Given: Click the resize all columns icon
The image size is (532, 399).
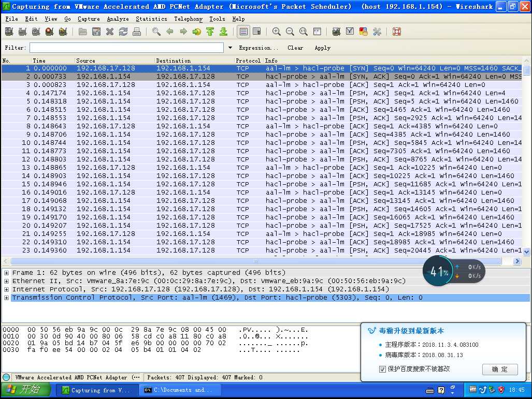Looking at the screenshot, I should click(317, 32).
